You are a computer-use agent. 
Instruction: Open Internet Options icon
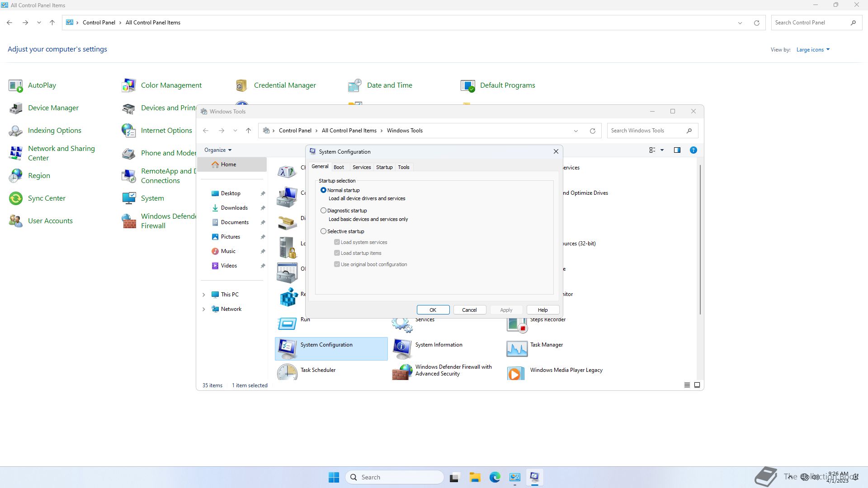pyautogui.click(x=129, y=131)
